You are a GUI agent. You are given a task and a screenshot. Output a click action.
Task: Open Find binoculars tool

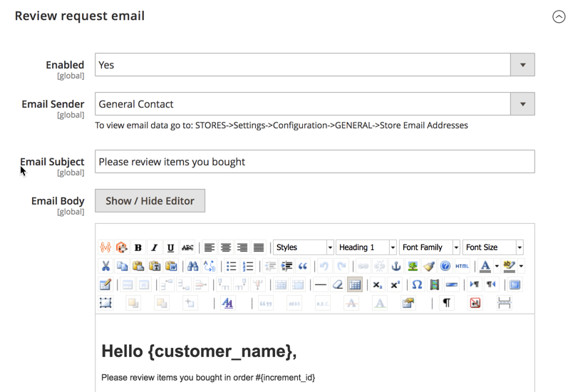(x=192, y=266)
